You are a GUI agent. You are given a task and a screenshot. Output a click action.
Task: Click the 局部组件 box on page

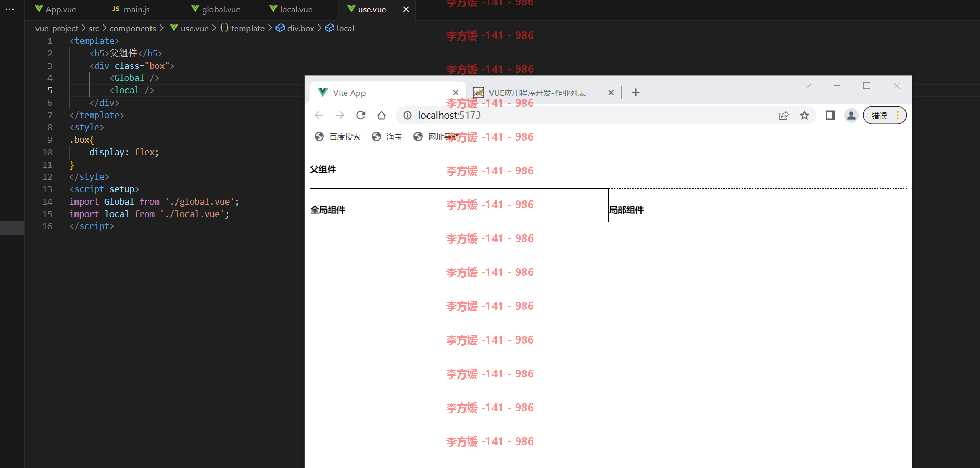tap(758, 205)
